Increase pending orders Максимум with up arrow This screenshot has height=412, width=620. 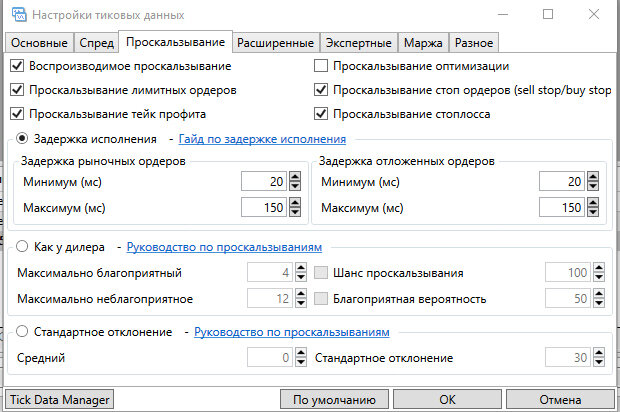pyautogui.click(x=593, y=202)
